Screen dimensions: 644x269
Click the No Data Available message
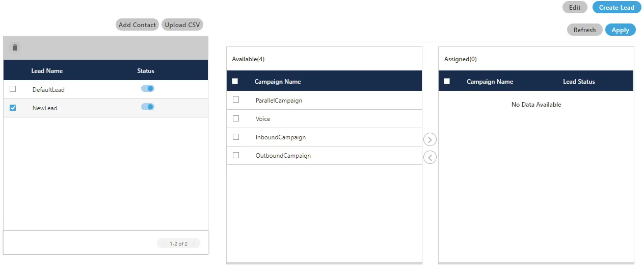(x=536, y=105)
